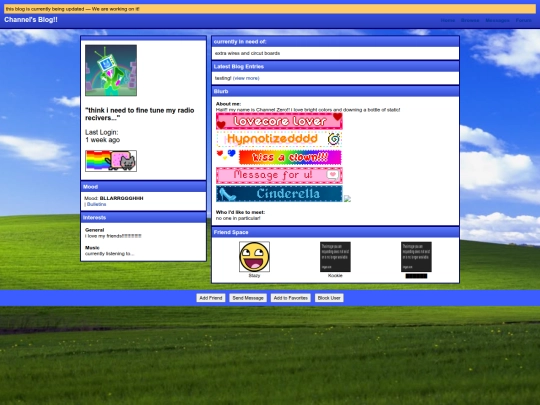Image resolution: width=540 pixels, height=405 pixels.
Task: Open friend Kookie's dark avatar
Action: [335, 257]
